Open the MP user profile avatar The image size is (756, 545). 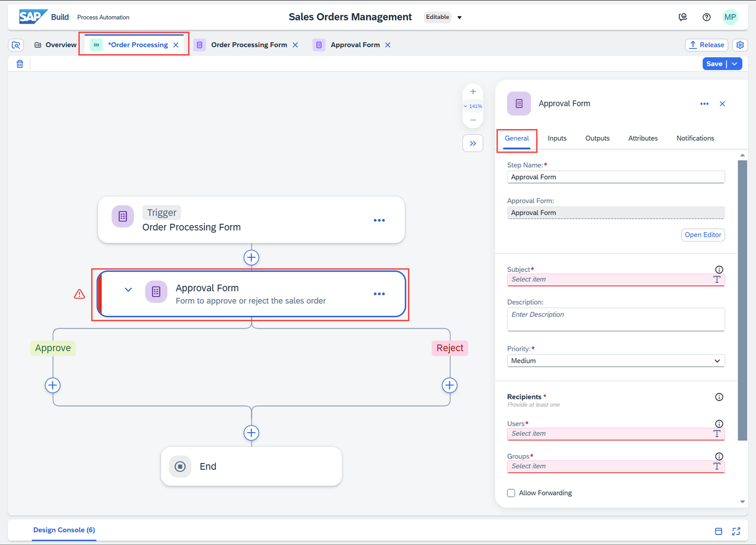(730, 17)
